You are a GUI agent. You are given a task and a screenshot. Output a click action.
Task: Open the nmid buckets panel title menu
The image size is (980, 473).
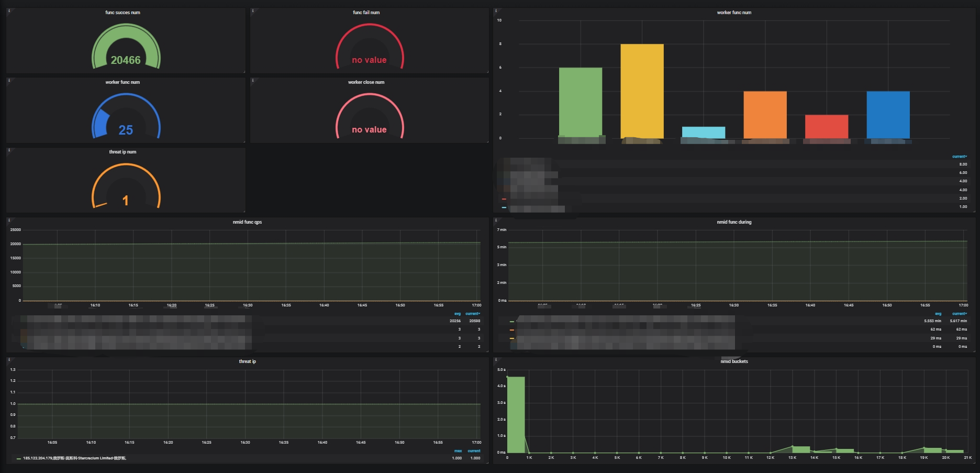point(734,361)
